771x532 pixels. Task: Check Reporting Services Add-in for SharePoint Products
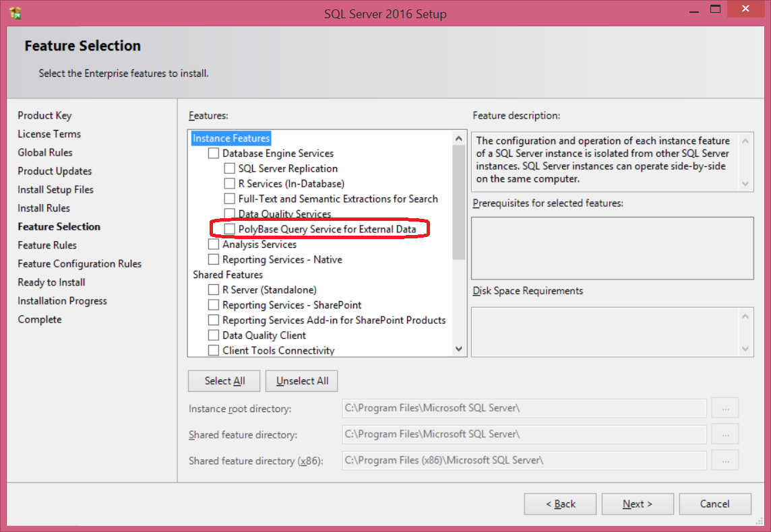[214, 321]
